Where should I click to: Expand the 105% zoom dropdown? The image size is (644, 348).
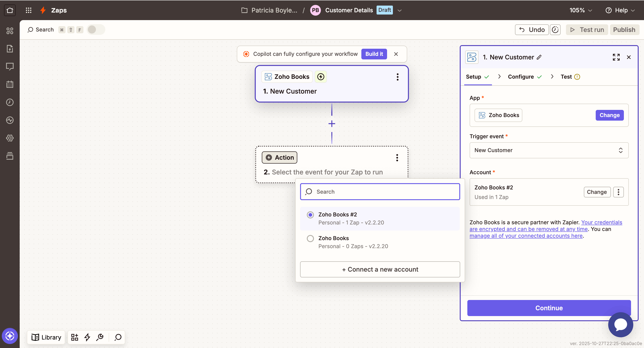(x=580, y=10)
